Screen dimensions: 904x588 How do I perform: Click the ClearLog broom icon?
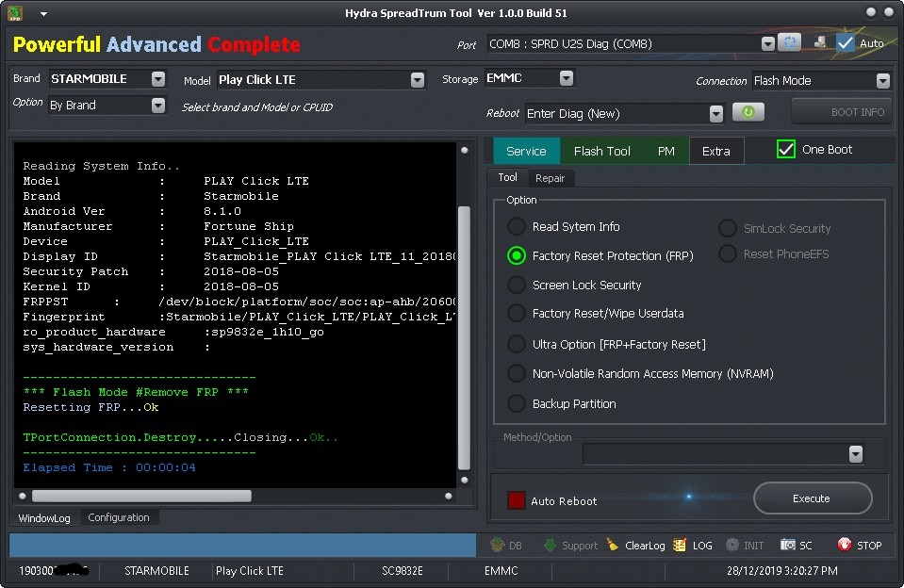(613, 545)
